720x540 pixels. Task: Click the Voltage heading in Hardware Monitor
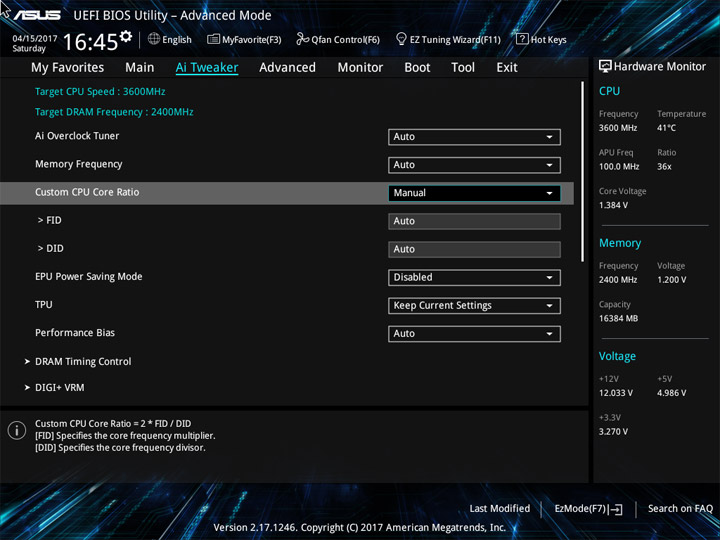(x=617, y=356)
